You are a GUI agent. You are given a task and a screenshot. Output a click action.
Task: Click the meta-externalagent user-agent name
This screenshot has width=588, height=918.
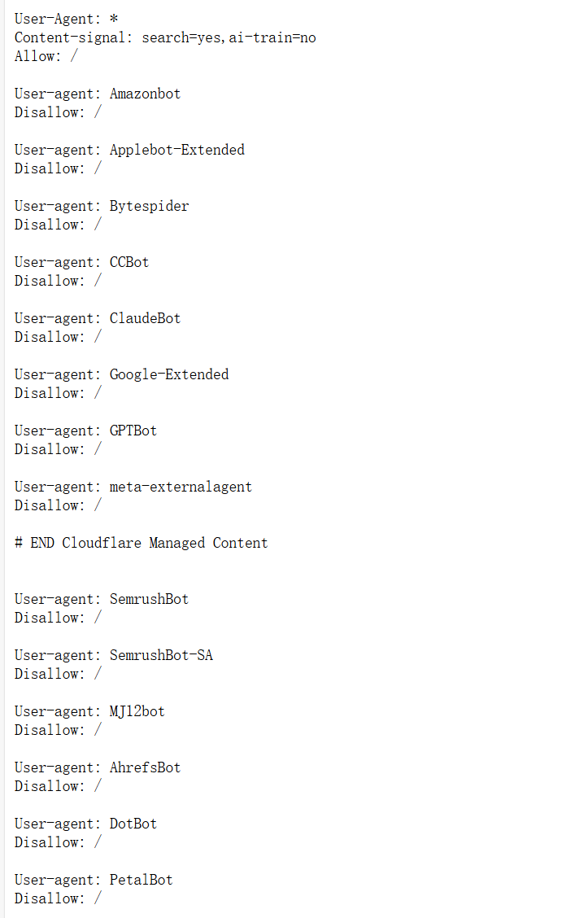click(181, 487)
